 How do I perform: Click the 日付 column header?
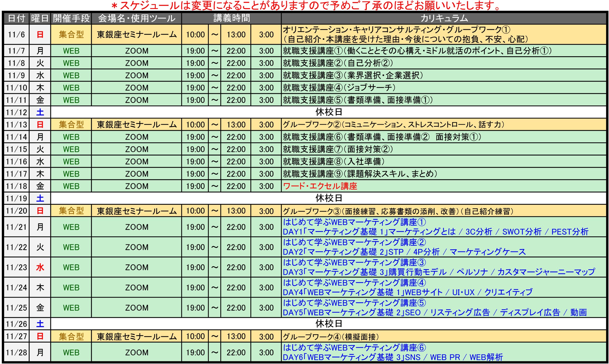pos(16,18)
